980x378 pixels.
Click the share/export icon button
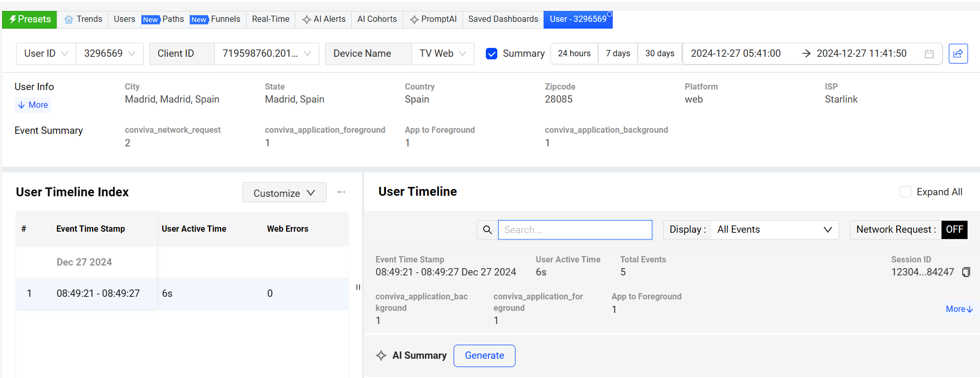coord(958,54)
